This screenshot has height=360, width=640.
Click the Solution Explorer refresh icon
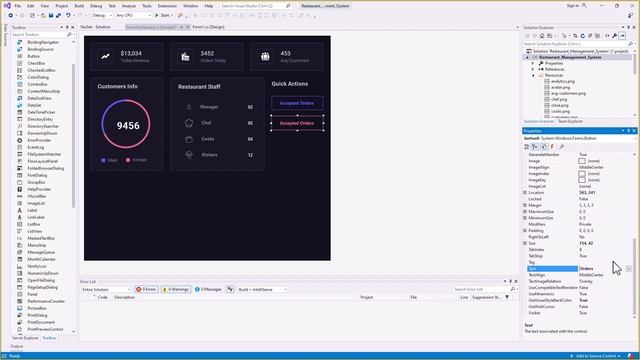(x=582, y=36)
